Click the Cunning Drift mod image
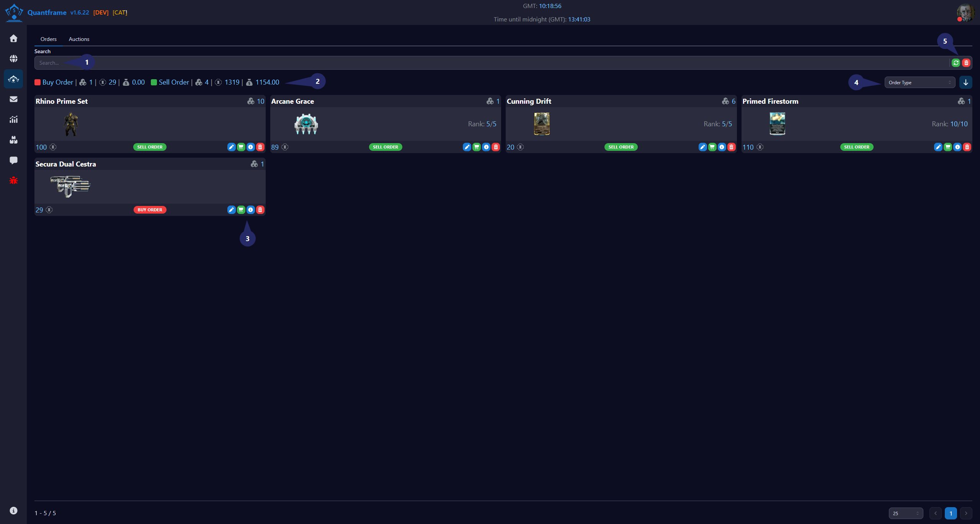Image resolution: width=980 pixels, height=524 pixels. tap(542, 124)
